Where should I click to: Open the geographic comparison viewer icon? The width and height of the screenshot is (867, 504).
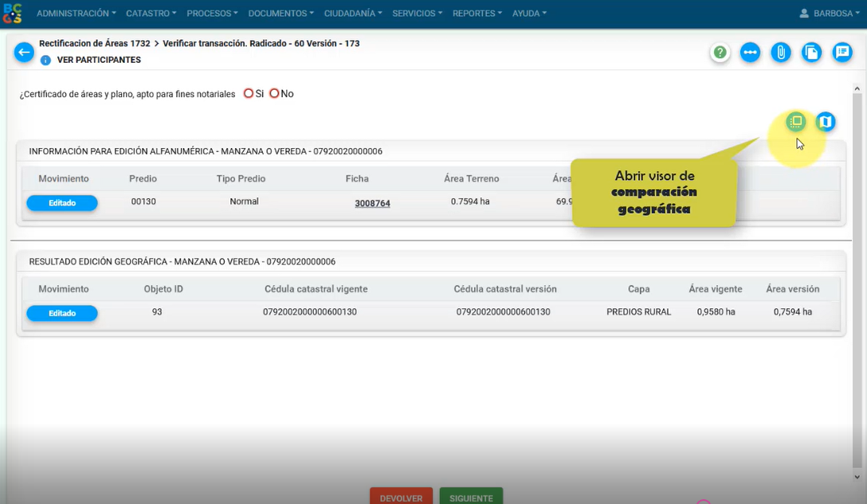pyautogui.click(x=795, y=122)
